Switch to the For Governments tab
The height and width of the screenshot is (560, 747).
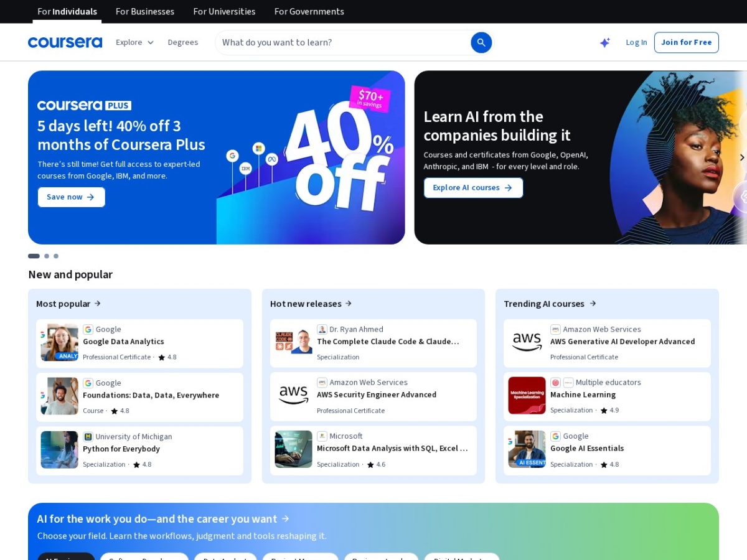pyautogui.click(x=309, y=11)
